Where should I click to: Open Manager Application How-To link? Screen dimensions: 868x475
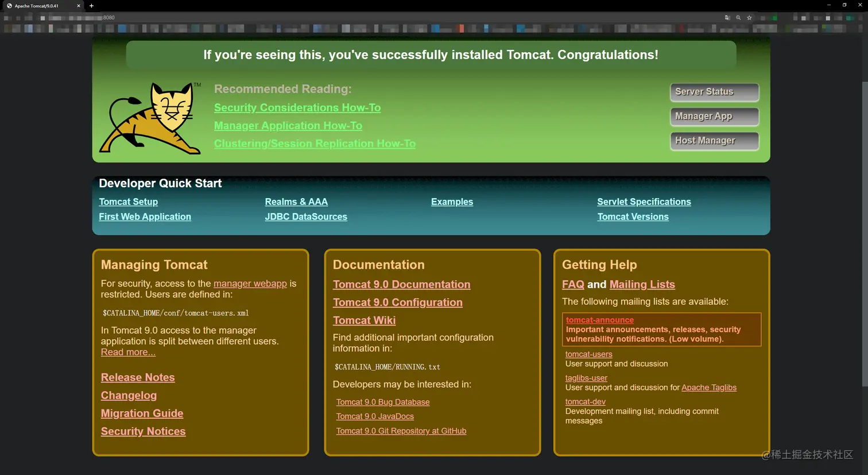click(x=288, y=126)
